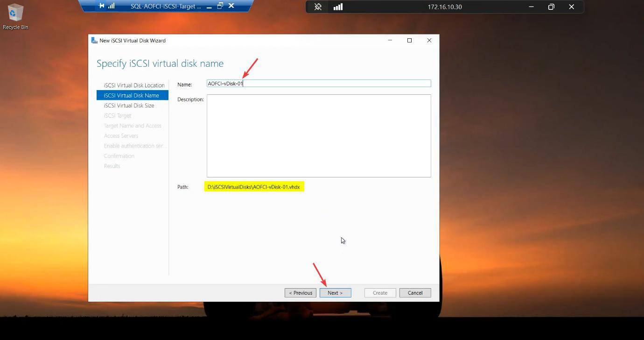The image size is (644, 340).
Task: Click the Description label
Action: coord(190,99)
